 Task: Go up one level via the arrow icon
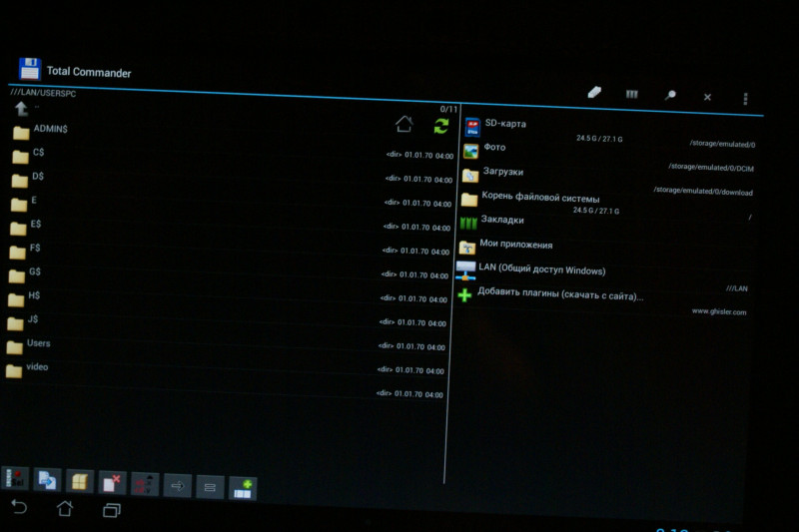(21, 109)
